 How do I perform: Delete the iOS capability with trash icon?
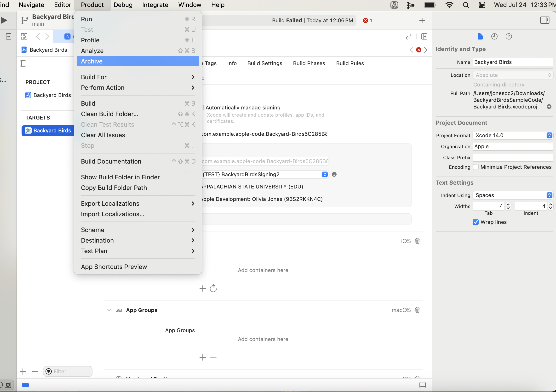pos(417,241)
